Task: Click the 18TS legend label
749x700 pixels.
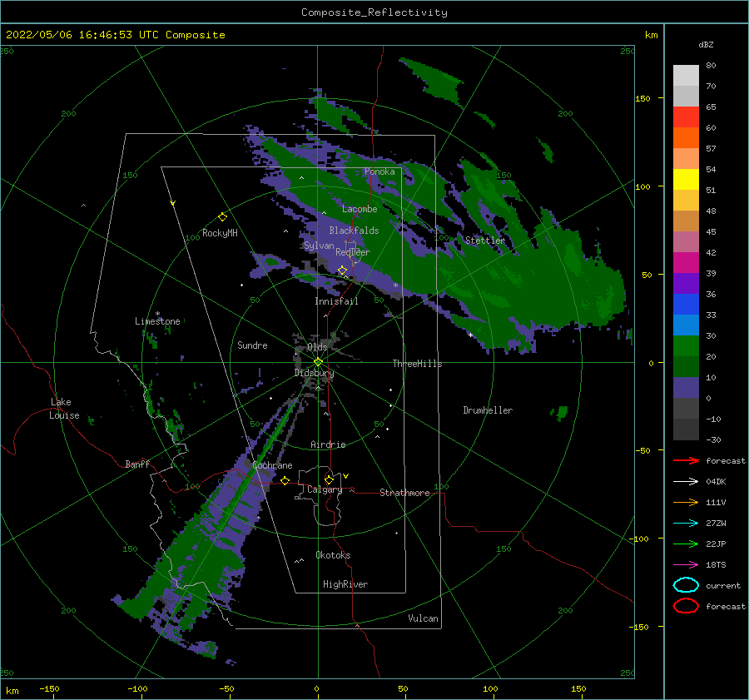Action: (x=716, y=565)
